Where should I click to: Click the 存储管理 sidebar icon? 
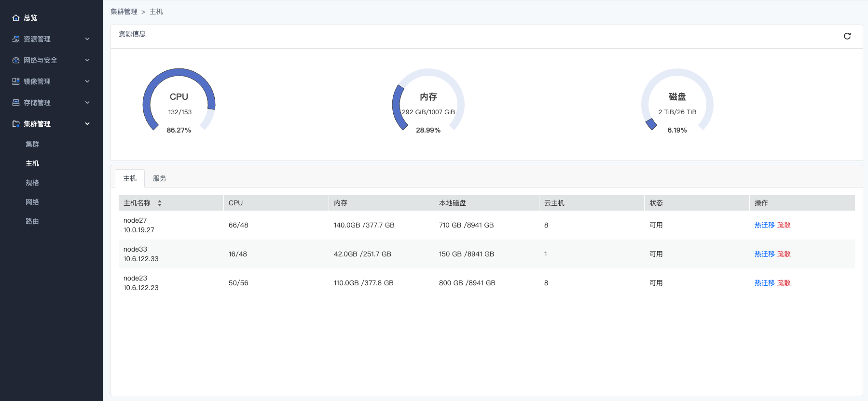16,103
